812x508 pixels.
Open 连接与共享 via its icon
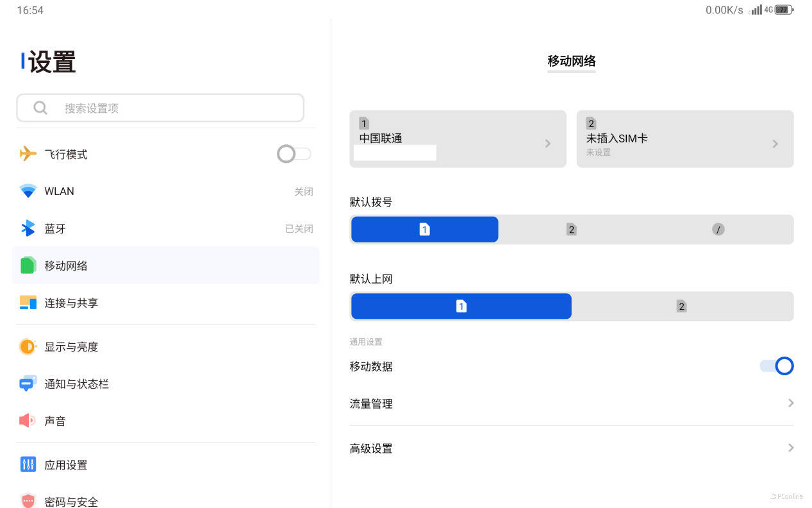point(28,303)
